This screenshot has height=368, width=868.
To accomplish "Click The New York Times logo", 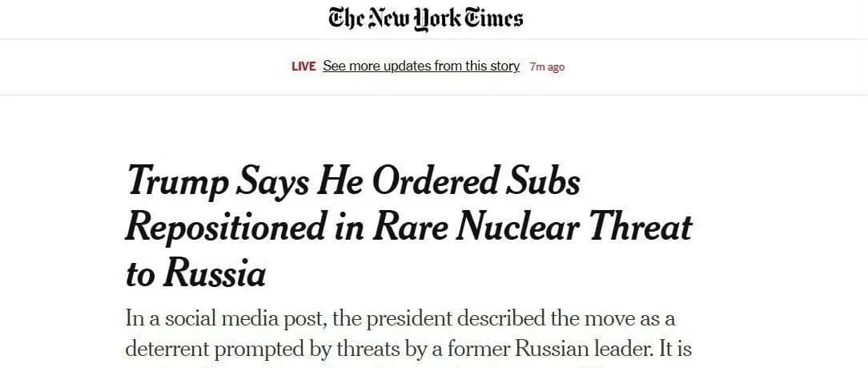I will click(x=426, y=18).
